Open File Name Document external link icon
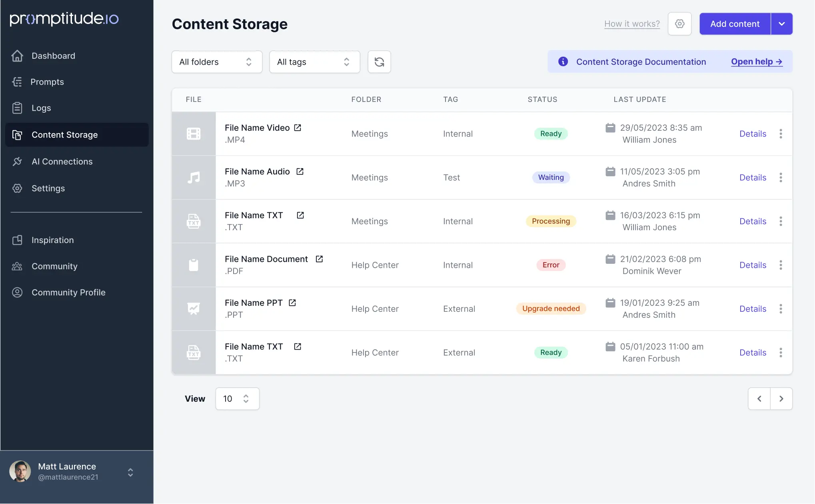The height and width of the screenshot is (504, 815). click(319, 259)
